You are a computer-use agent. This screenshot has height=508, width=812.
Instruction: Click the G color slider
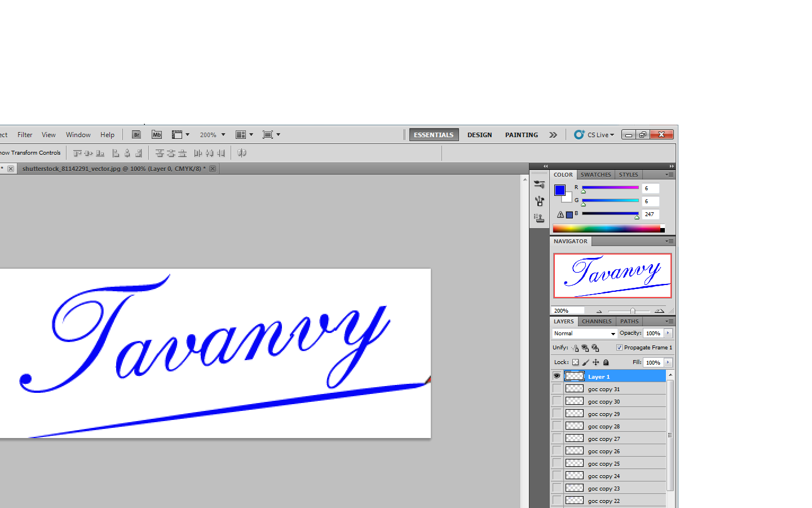click(x=610, y=201)
